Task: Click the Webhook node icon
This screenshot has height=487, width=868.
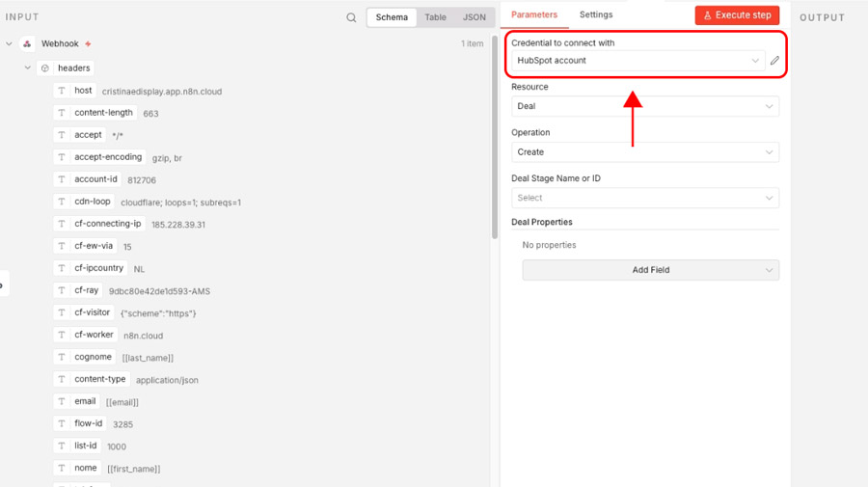Action: pos(27,44)
